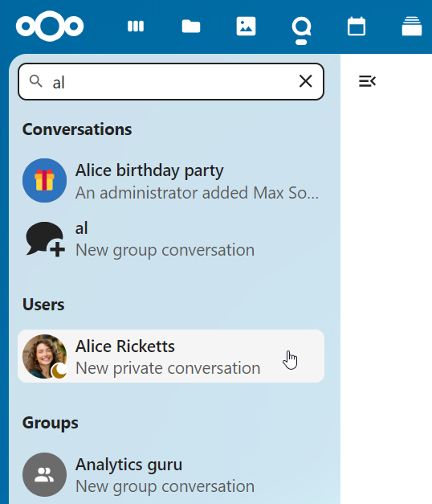Viewport: 432px width, 504px height.
Task: Open the Deck app icon
Action: click(x=412, y=27)
